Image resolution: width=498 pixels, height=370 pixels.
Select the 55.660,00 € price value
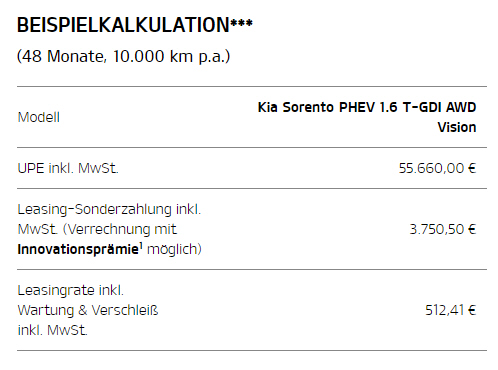coord(437,168)
